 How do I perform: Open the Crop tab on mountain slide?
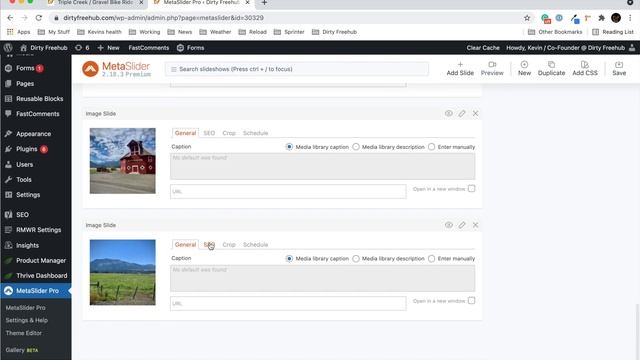229,244
